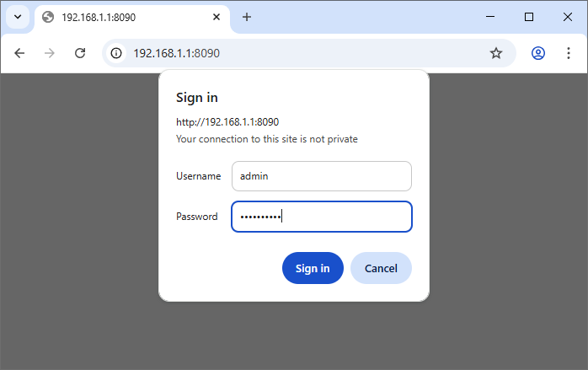Reload the current page
The width and height of the screenshot is (588, 370).
click(80, 53)
